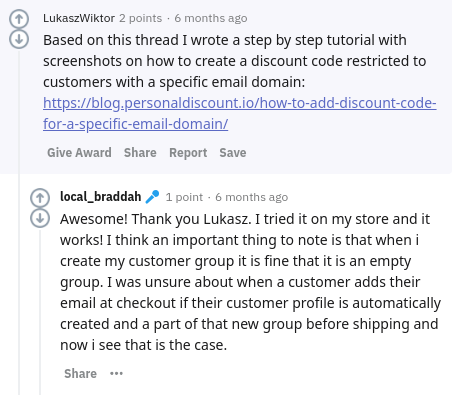Viewport: 454px width, 395px height.
Task: Click the 2 points score label
Action: pyautogui.click(x=141, y=18)
